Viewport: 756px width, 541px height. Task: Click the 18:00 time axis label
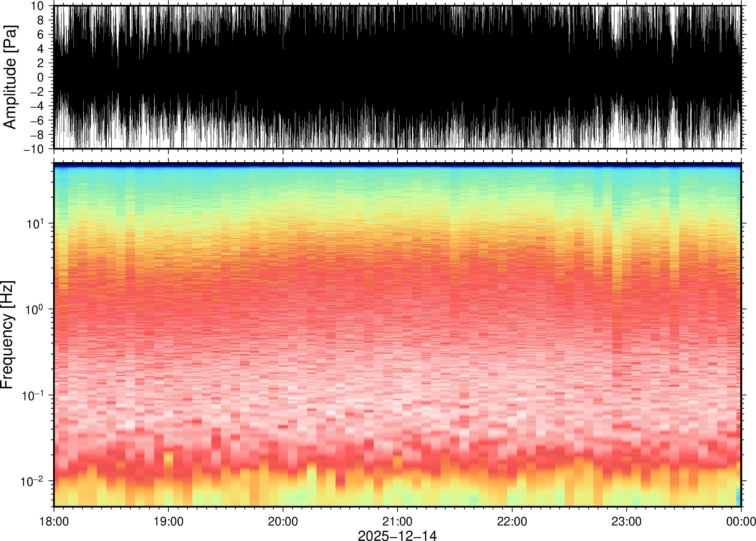tap(54, 521)
